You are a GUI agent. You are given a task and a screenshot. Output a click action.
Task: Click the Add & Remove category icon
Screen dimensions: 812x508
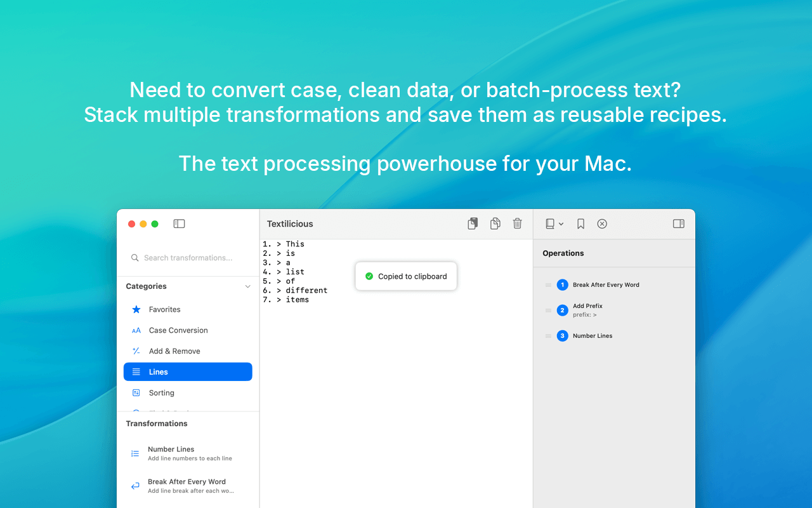point(135,351)
